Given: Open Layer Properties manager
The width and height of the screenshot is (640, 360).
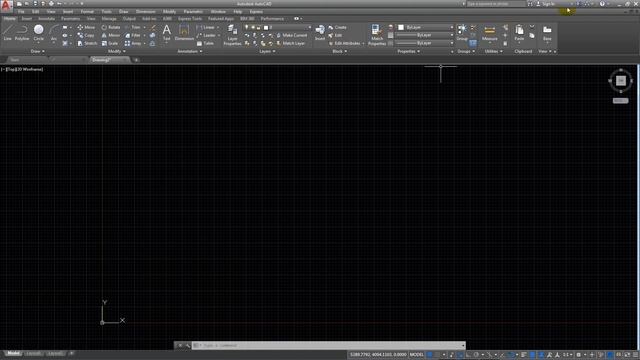Looking at the screenshot, I should (232, 35).
